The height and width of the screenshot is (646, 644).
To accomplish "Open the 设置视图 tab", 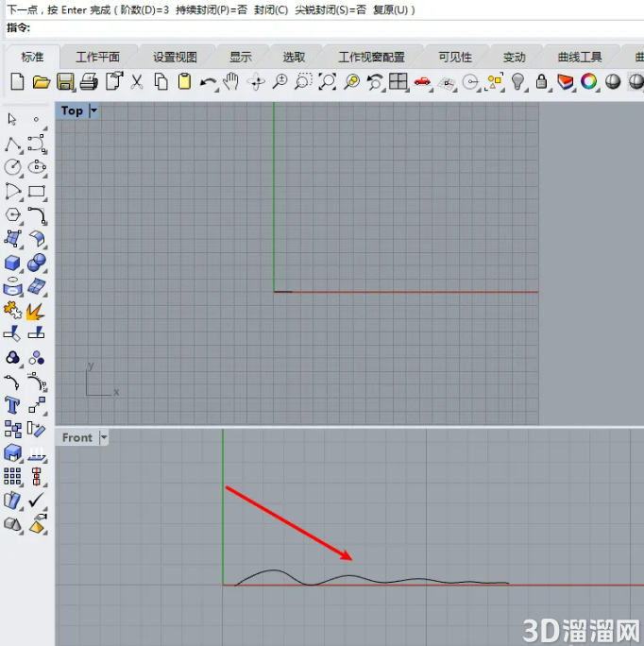I will 175,57.
